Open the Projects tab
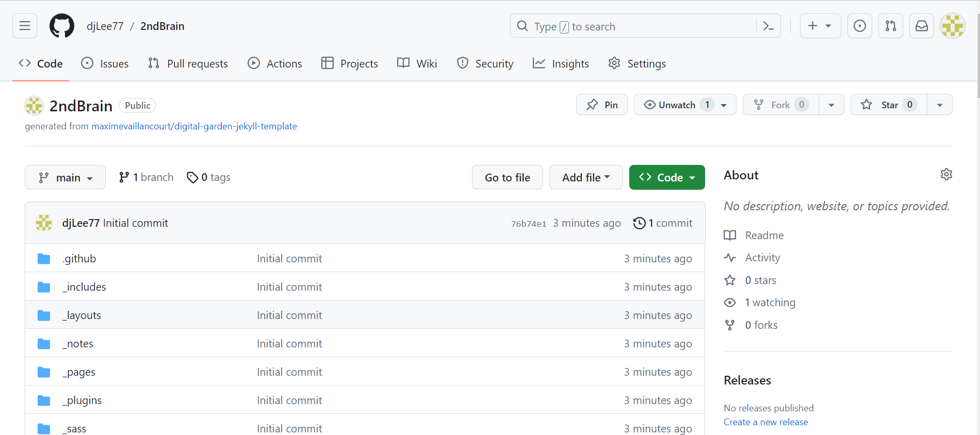The height and width of the screenshot is (435, 980). [x=349, y=63]
